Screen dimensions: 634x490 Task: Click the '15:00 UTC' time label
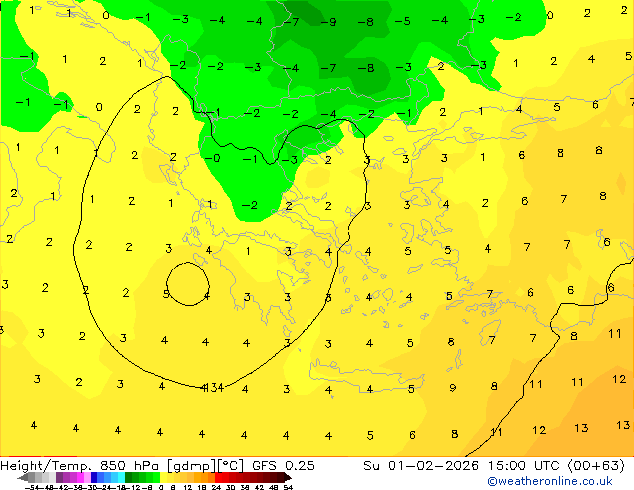coord(526,465)
